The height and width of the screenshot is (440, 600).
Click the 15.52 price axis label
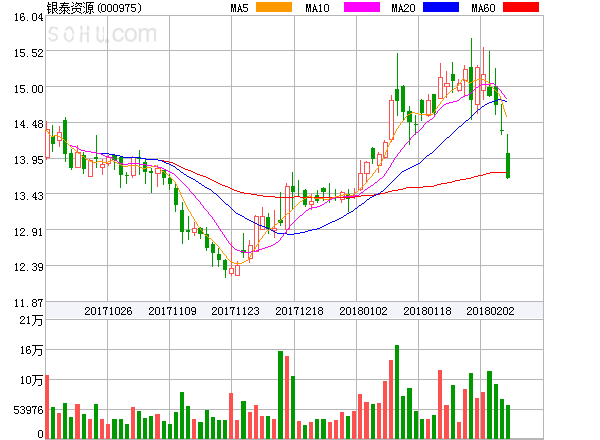coord(29,53)
